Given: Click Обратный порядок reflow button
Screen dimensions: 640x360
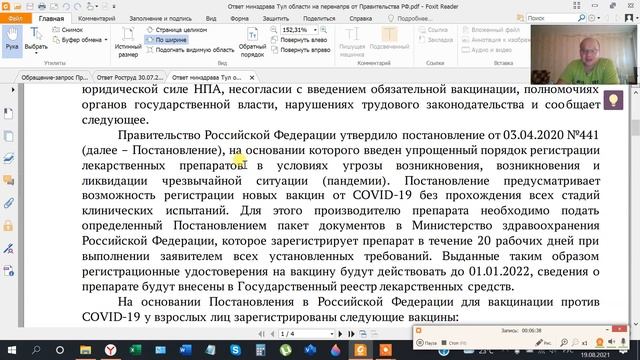Looking at the screenshot, I should click(x=252, y=41).
